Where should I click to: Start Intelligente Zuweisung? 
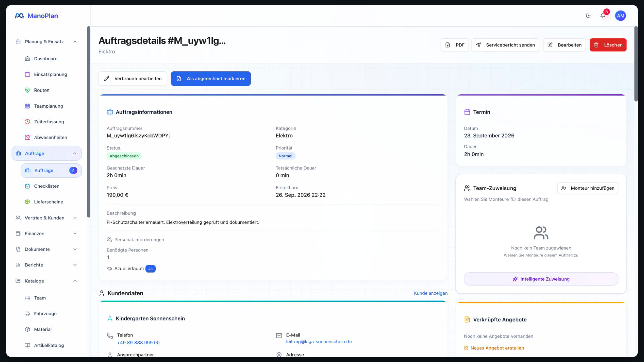tap(541, 279)
